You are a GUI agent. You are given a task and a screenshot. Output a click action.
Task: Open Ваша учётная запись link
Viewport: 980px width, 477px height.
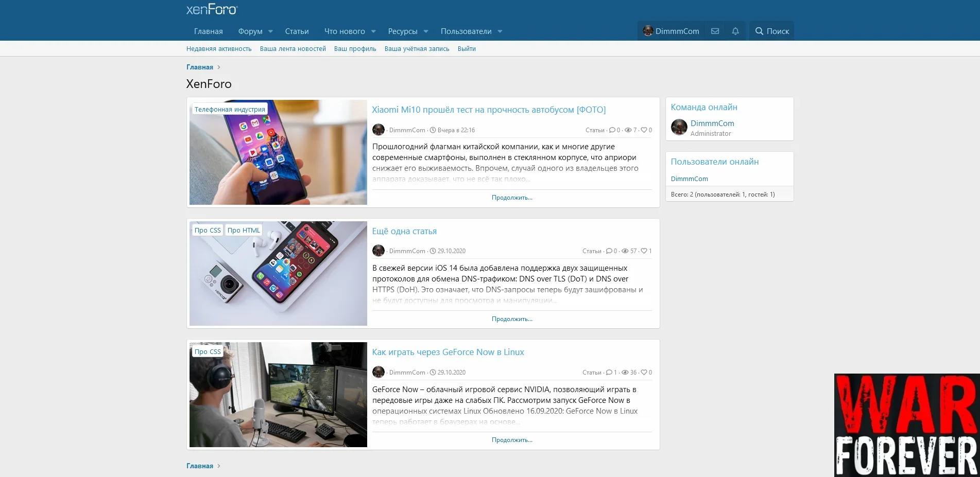pyautogui.click(x=417, y=49)
